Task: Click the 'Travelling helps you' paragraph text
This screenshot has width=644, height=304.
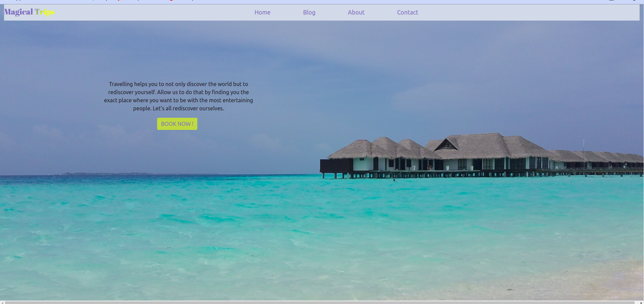Action: coord(178,96)
